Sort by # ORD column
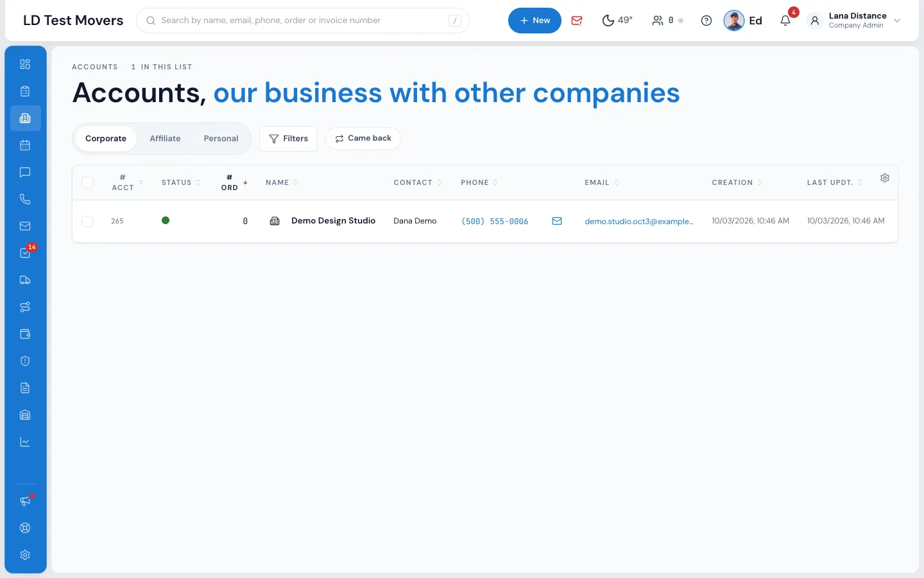This screenshot has width=924, height=578. 234,182
